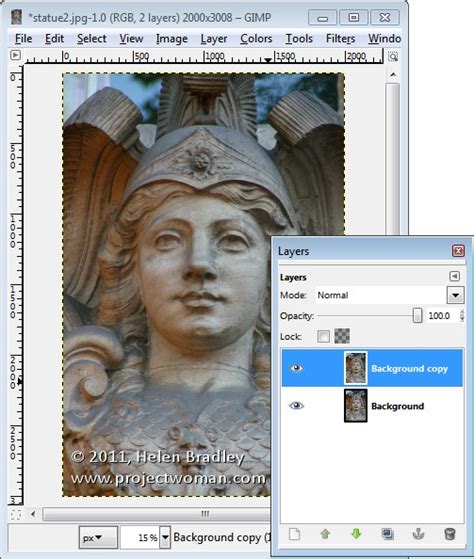Click zoom-on-resize icon at ruler corner
Viewport: 474px width, 559px height.
point(393,56)
